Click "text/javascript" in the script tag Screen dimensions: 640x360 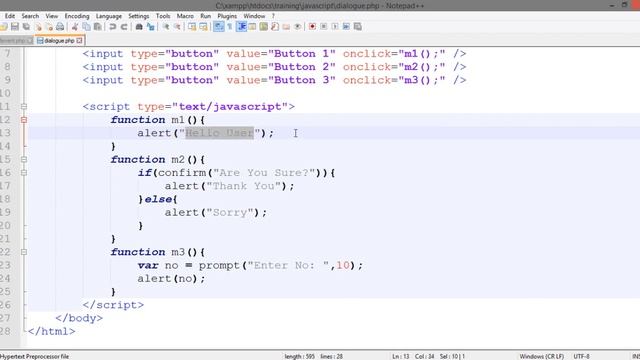pos(230,107)
